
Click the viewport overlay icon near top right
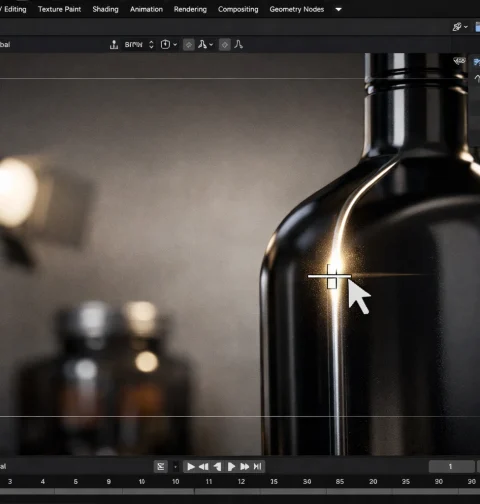(459, 61)
